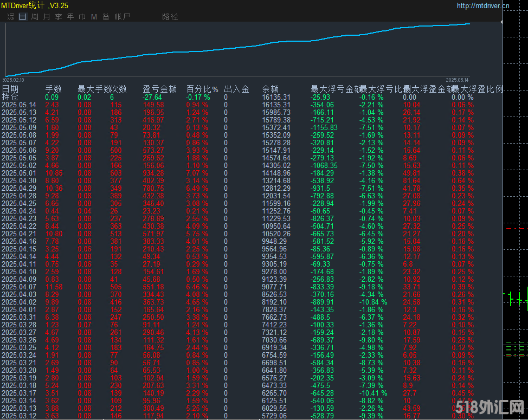Click the 日期 date column header
The width and height of the screenshot is (528, 420).
[10, 89]
